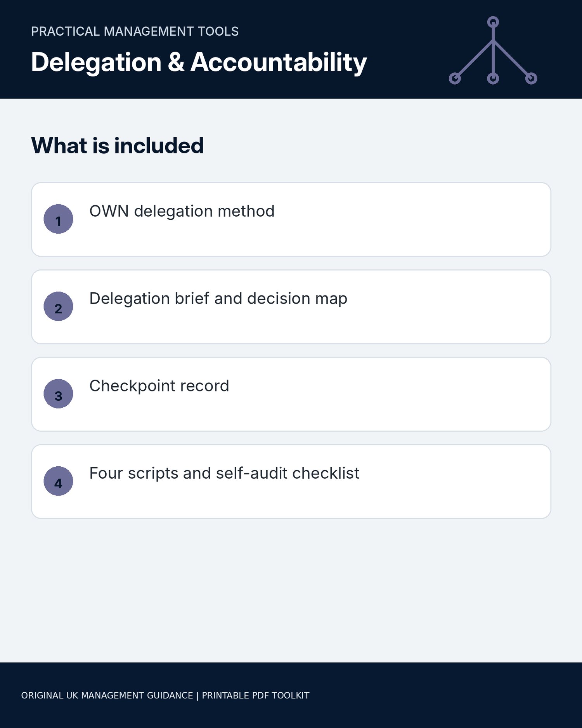Screen dimensions: 582x728
Task: Click Printable PDF Toolkit footer text
Action: click(256, 695)
